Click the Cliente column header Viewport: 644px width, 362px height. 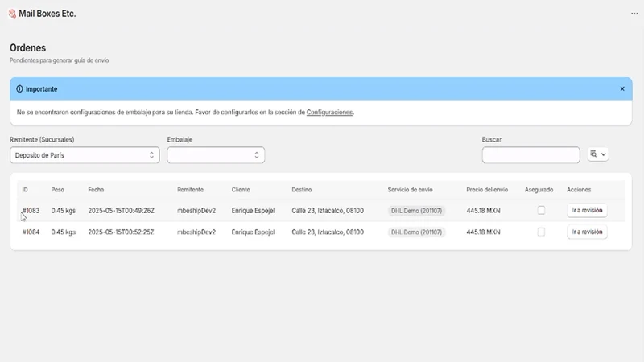[x=241, y=190]
